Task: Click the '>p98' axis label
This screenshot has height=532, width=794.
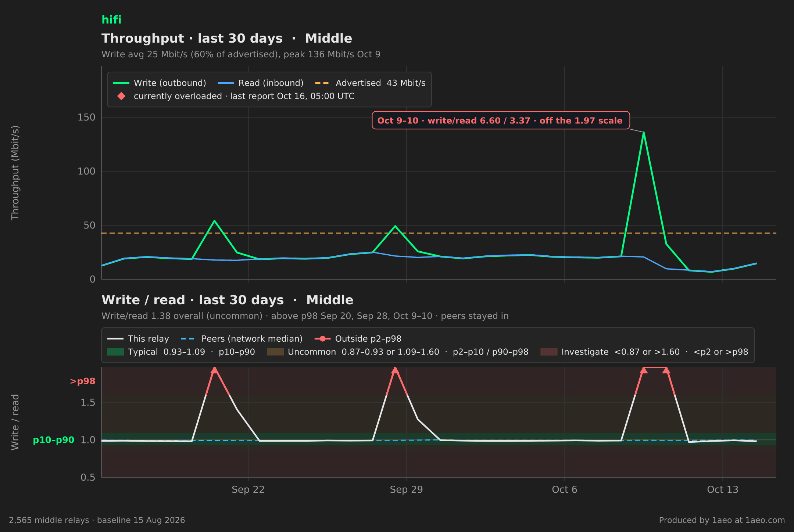Action: pos(83,381)
